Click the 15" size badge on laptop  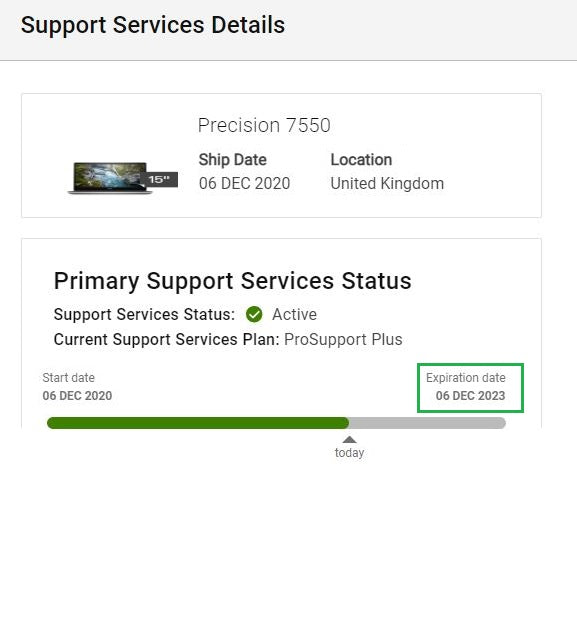point(159,179)
